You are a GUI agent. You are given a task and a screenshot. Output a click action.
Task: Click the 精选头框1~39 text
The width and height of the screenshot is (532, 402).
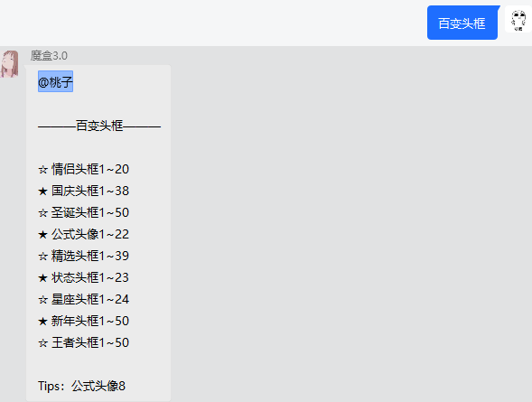coord(90,256)
